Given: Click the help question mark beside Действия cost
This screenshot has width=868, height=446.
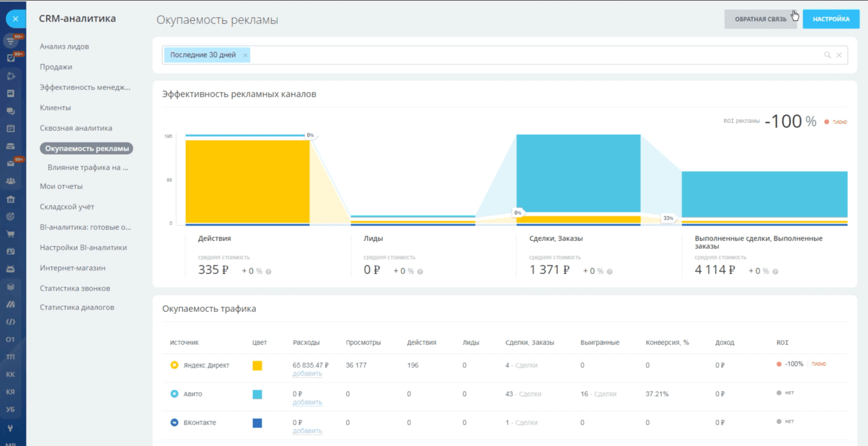Looking at the screenshot, I should click(x=269, y=272).
